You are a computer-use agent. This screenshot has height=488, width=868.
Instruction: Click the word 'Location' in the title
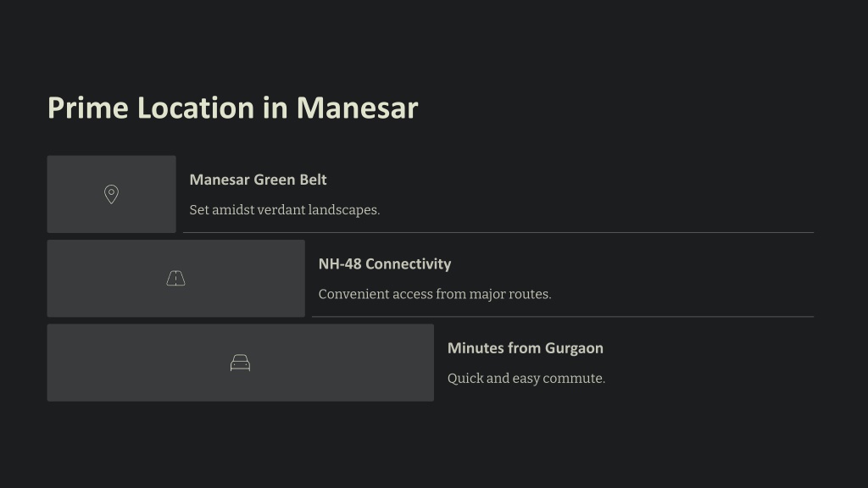click(x=196, y=108)
